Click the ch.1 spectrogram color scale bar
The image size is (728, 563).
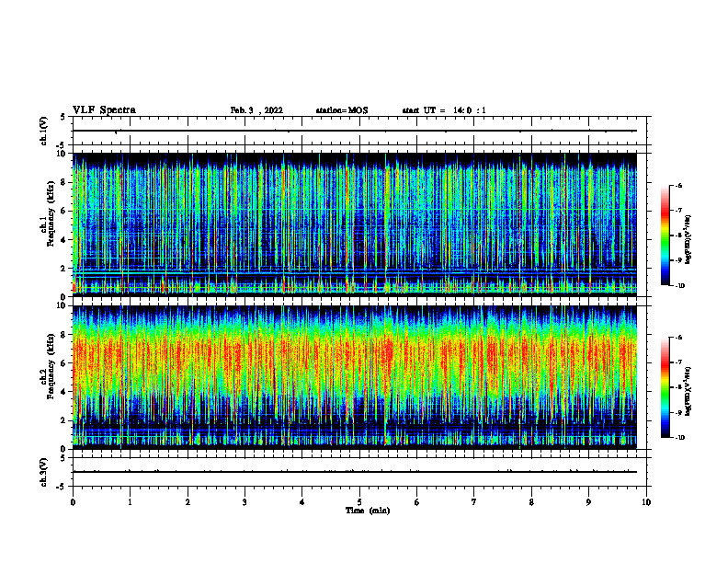(x=665, y=236)
